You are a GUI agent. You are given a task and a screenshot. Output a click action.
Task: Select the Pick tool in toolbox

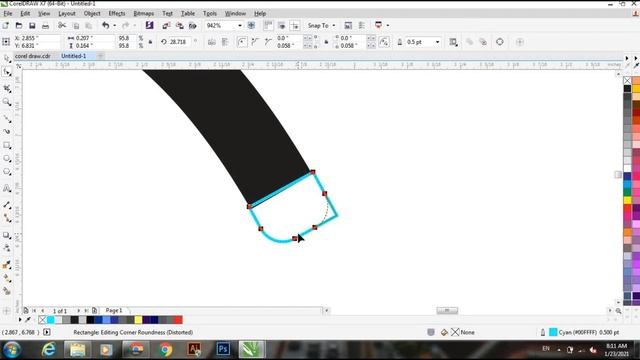click(7, 59)
